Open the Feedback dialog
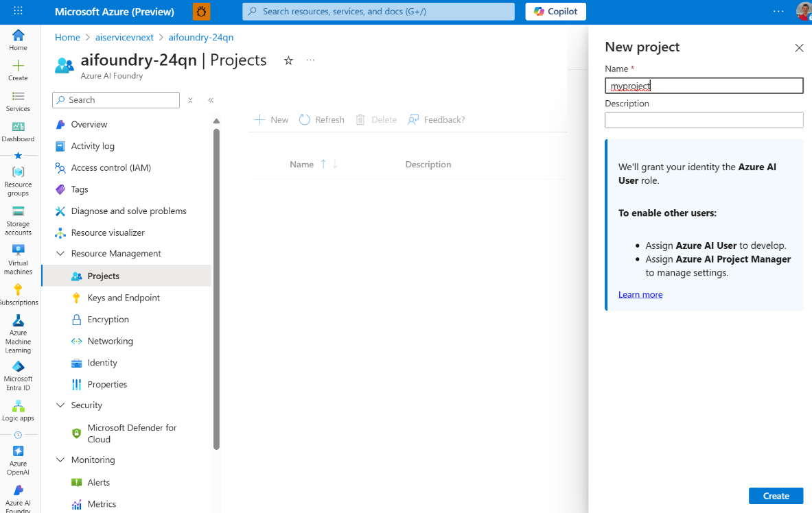Viewport: 812px width, 513px height. pos(436,119)
